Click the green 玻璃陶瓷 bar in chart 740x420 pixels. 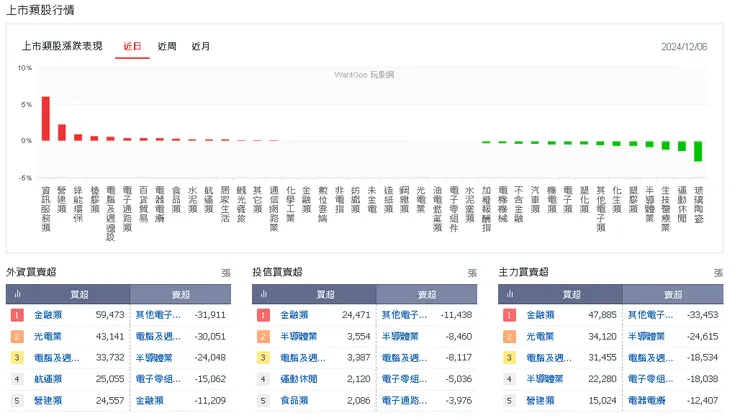(x=698, y=151)
